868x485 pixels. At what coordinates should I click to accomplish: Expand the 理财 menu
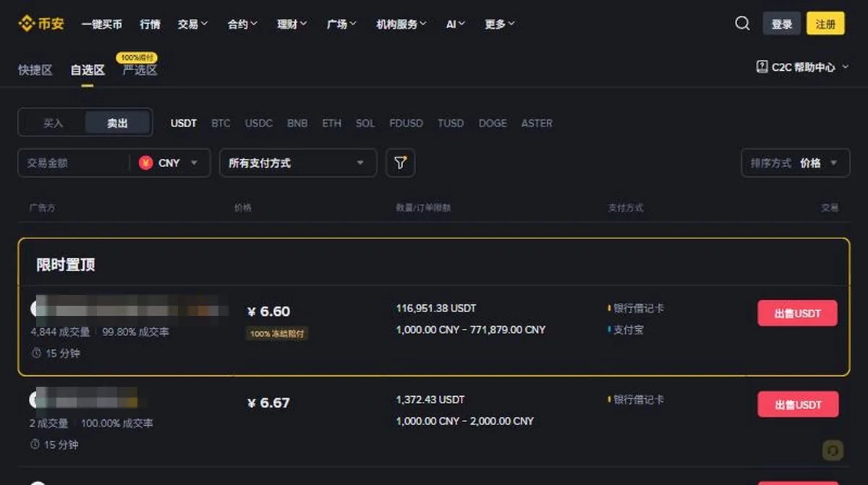coord(292,24)
